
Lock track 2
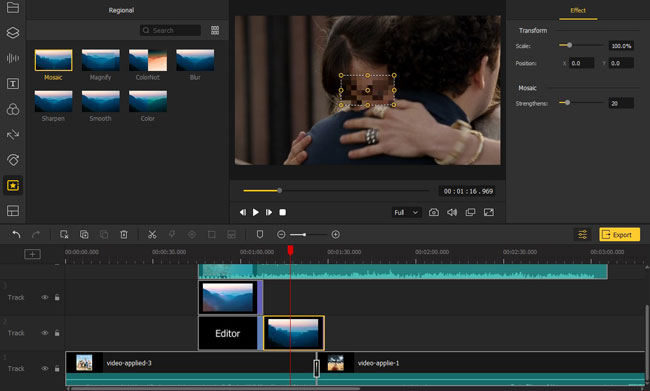(57, 333)
